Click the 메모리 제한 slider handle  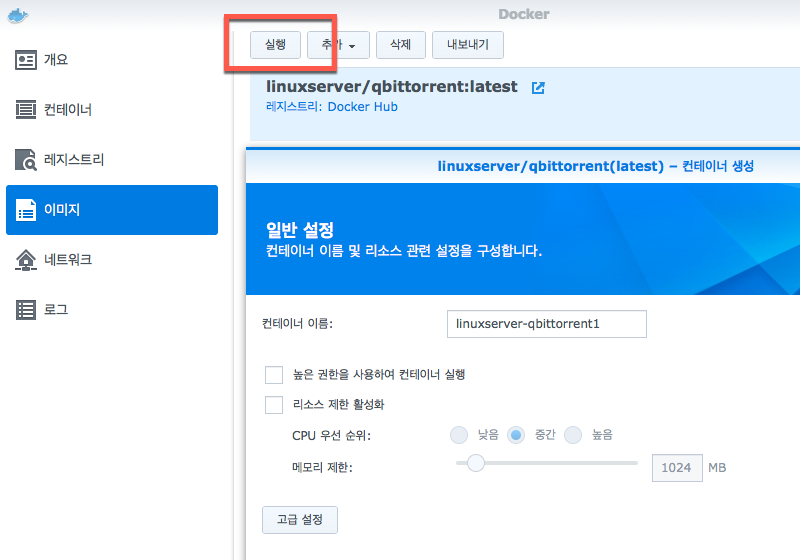[476, 463]
